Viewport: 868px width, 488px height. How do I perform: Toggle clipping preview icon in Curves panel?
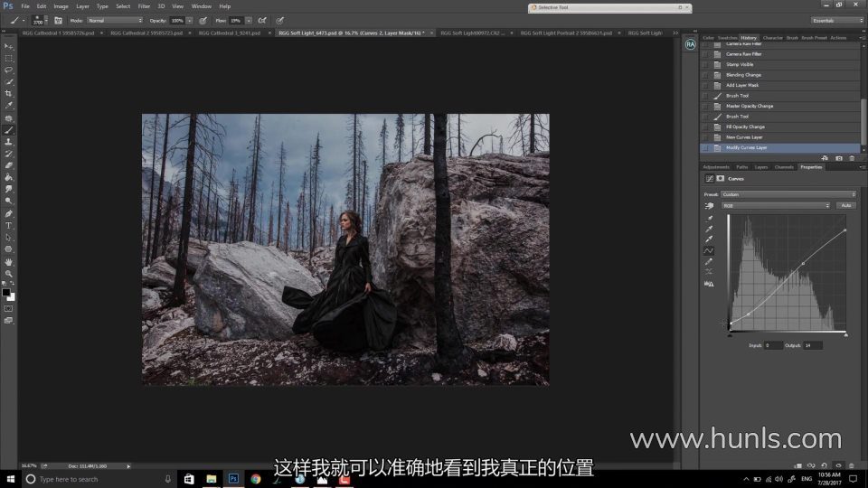tap(709, 284)
